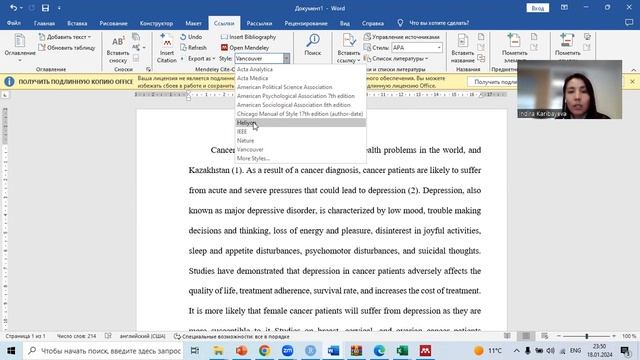Choose American Psychological Association 7th edition
Viewport: 640px width, 360px height.
(x=300, y=96)
